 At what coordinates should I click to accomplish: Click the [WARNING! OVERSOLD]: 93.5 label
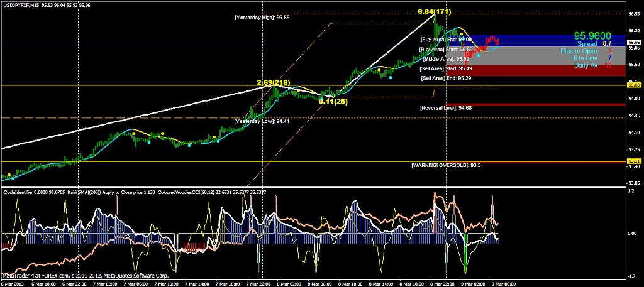point(446,165)
